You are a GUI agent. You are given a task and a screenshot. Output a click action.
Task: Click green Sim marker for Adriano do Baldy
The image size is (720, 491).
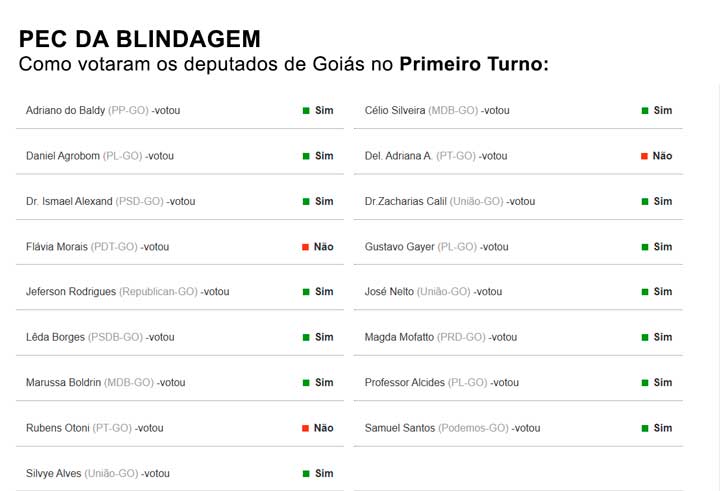pyautogui.click(x=306, y=111)
